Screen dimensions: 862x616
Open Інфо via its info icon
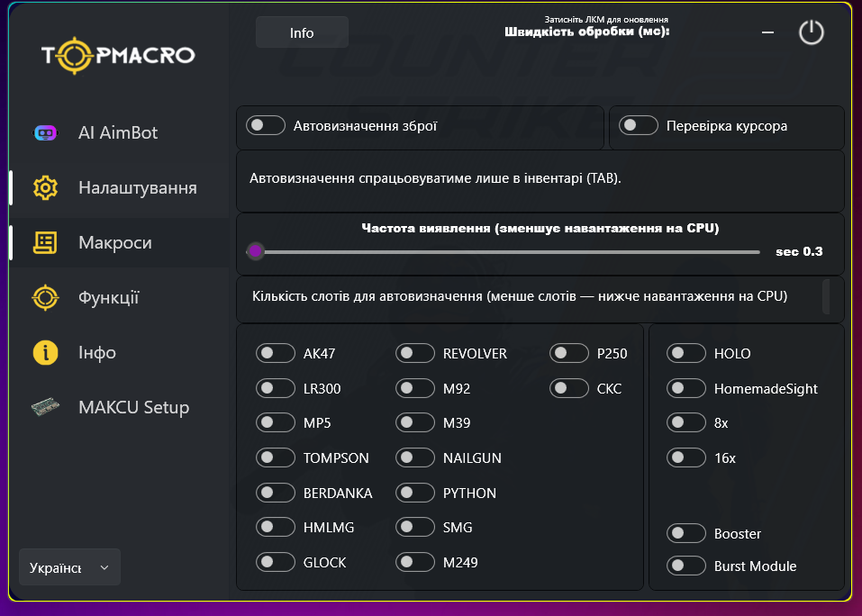tap(46, 352)
